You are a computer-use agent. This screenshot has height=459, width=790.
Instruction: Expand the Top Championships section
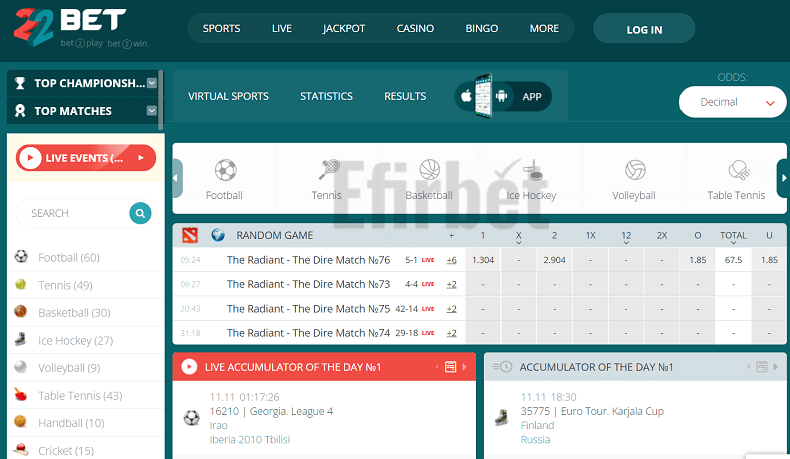pos(152,83)
